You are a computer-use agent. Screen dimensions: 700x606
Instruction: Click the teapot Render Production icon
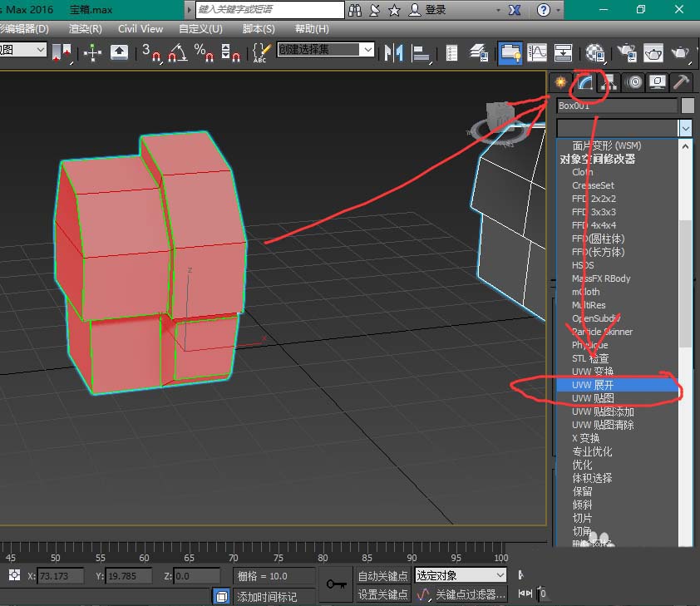(x=681, y=52)
